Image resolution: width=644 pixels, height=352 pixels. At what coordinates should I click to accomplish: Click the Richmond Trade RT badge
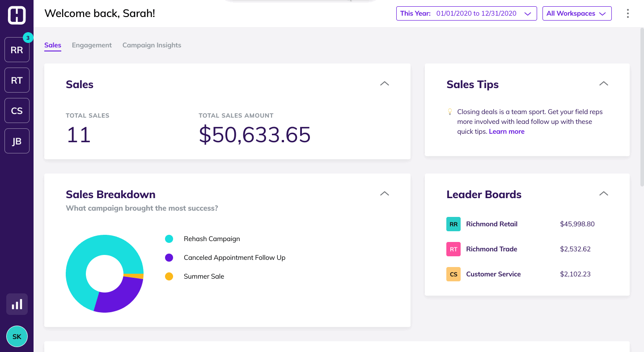pos(453,249)
